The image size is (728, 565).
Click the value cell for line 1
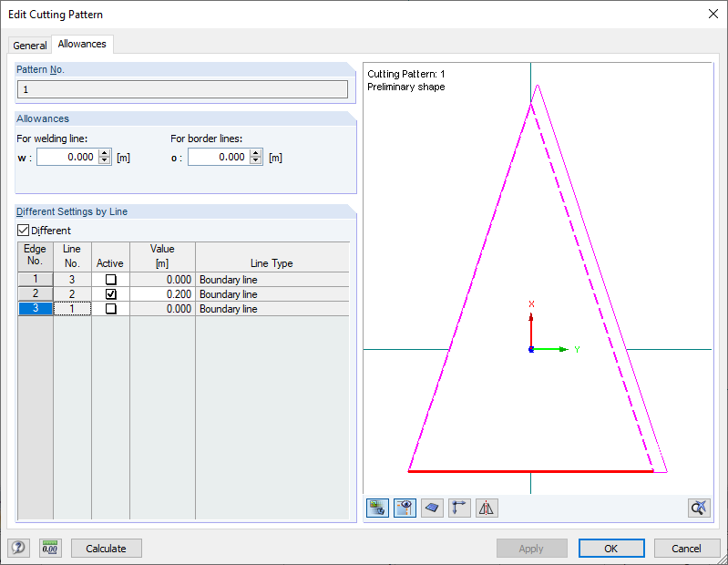[162, 308]
